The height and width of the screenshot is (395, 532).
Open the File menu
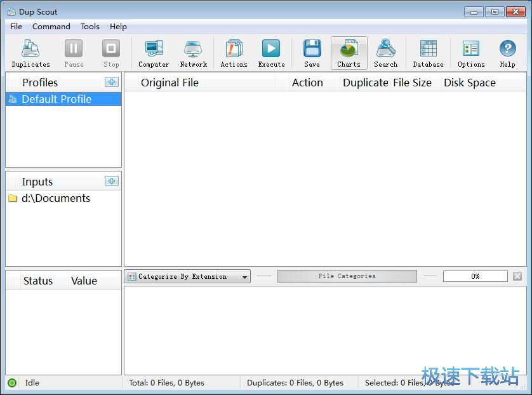(x=17, y=27)
